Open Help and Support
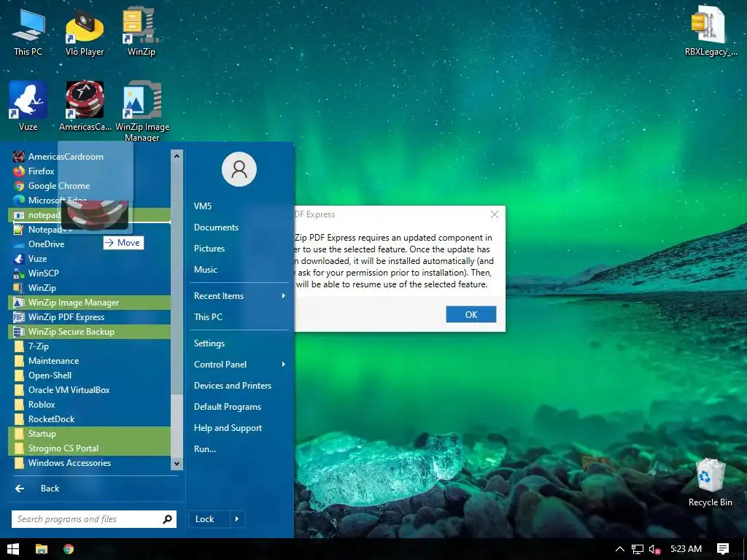The height and width of the screenshot is (560, 747). (x=239, y=428)
